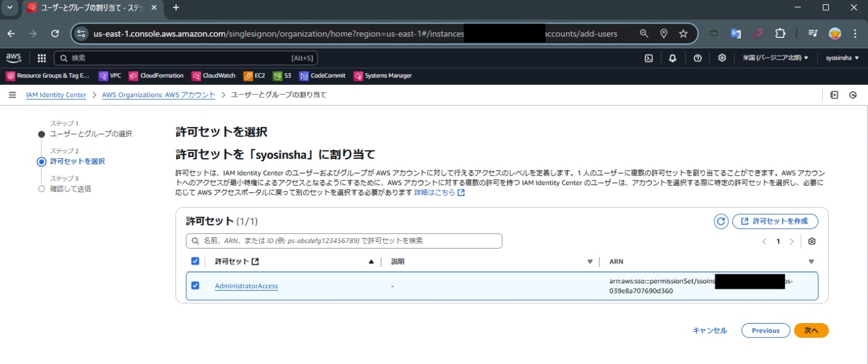The image size is (868, 364).
Task: Select step 2 許可セットを選択 radio
Action: point(42,162)
